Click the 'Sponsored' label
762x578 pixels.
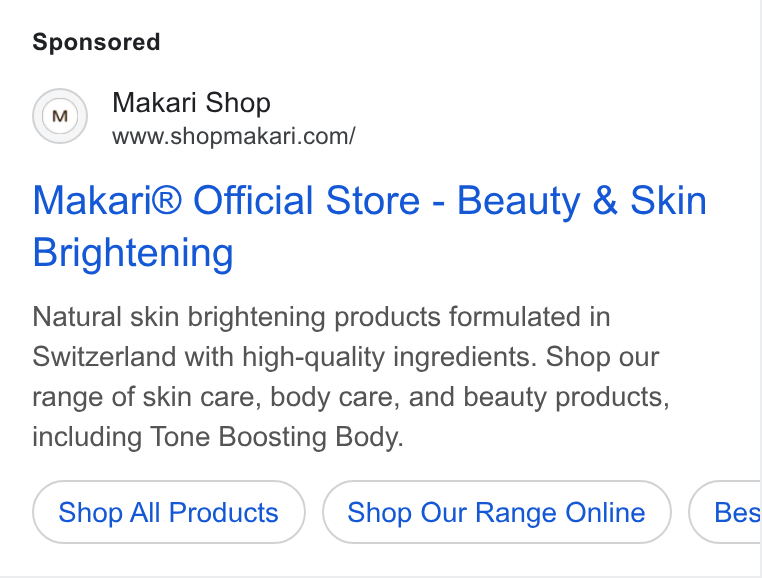(x=96, y=42)
